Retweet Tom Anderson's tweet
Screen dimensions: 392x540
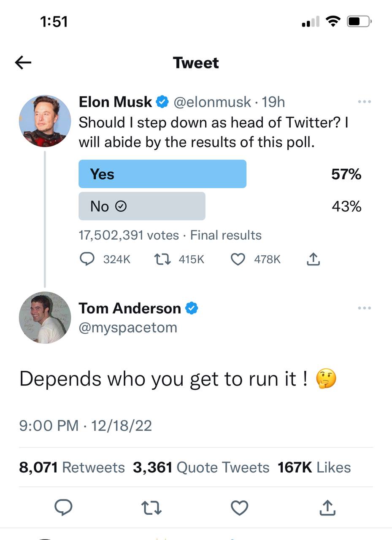click(152, 508)
